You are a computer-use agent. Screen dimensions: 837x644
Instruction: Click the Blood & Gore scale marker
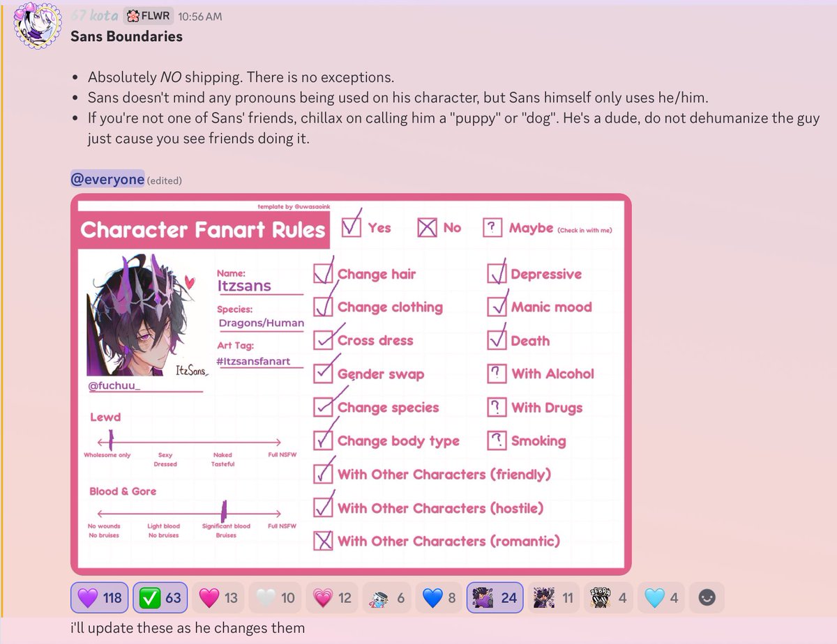[x=224, y=512]
